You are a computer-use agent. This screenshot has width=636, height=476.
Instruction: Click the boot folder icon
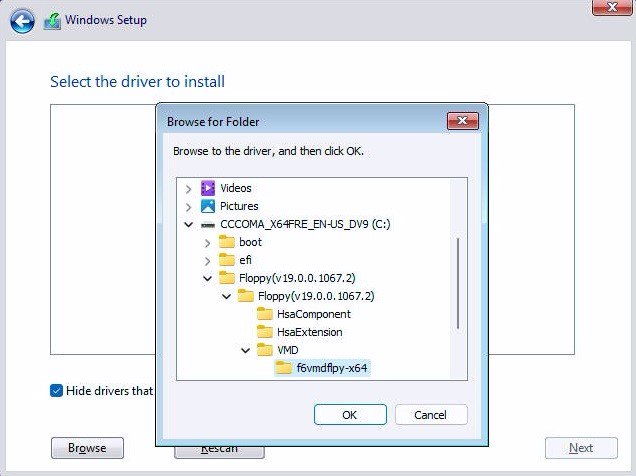(227, 242)
